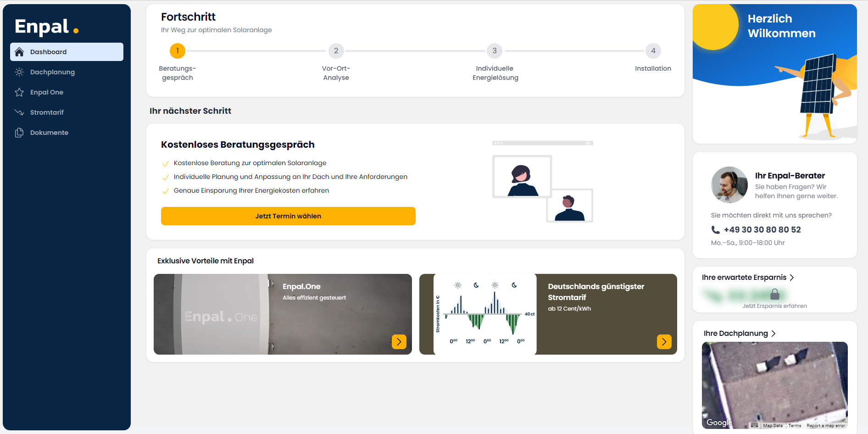Click progress step 4 Installation
Image resolution: width=868 pixels, height=434 pixels.
pyautogui.click(x=653, y=51)
